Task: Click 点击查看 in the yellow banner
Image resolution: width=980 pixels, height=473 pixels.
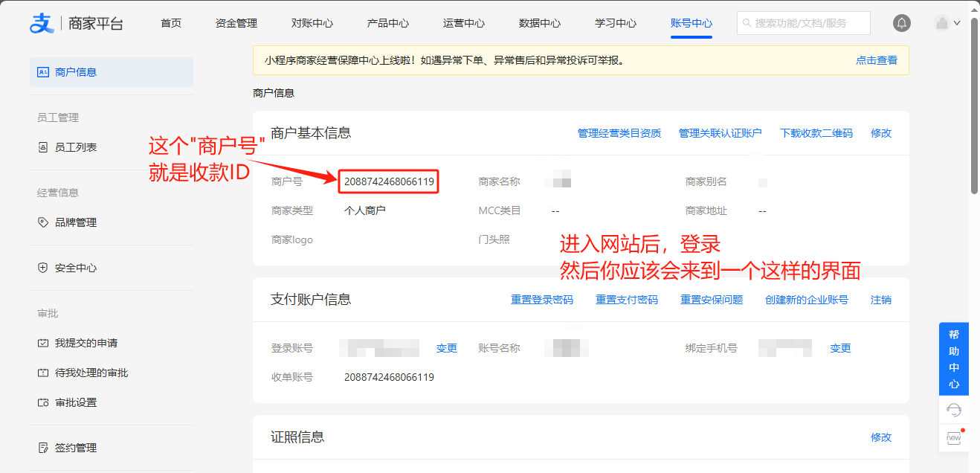Action: pyautogui.click(x=876, y=60)
